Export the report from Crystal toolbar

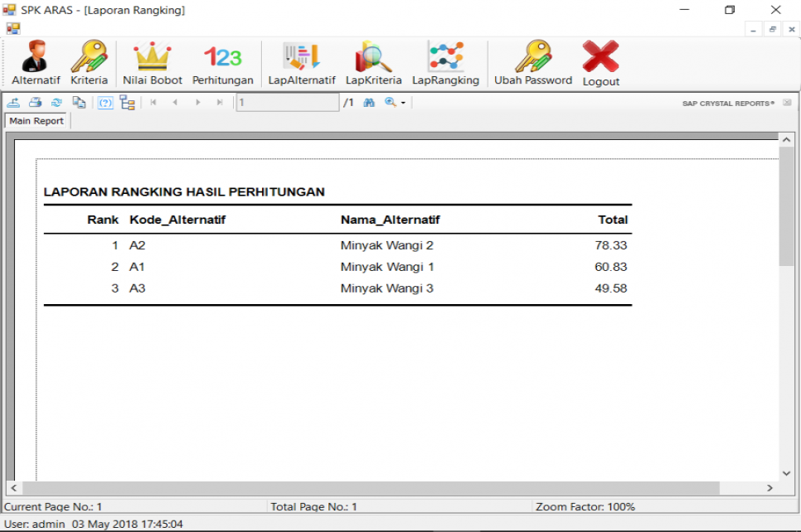coord(14,103)
